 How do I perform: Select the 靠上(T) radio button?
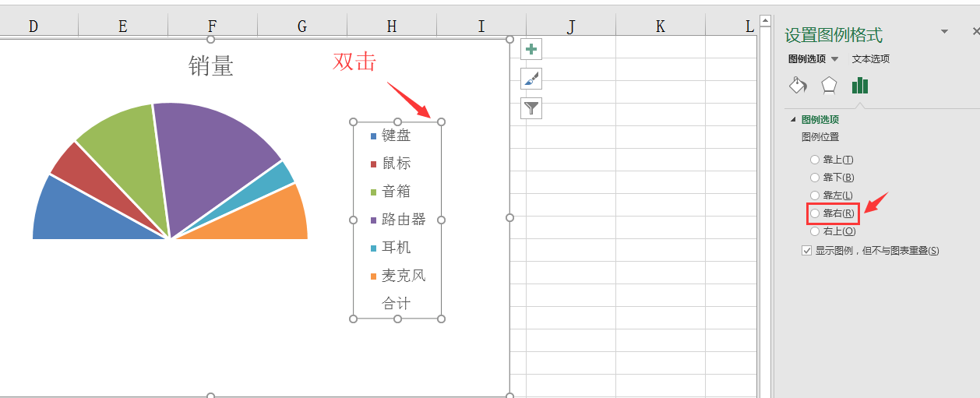click(x=815, y=160)
